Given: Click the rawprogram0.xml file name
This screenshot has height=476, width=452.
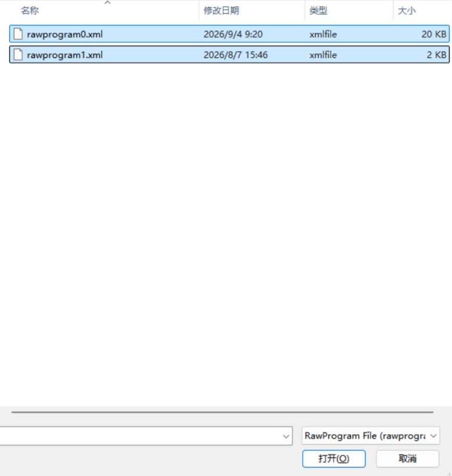Looking at the screenshot, I should coord(64,34).
